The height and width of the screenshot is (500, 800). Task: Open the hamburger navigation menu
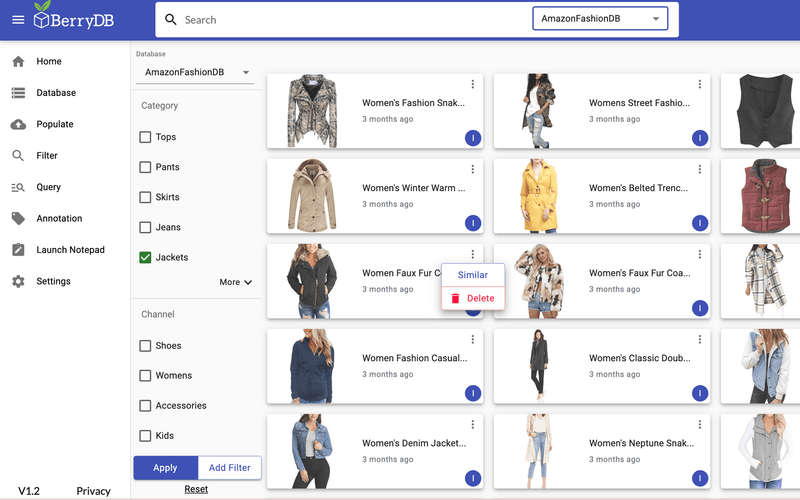click(18, 20)
